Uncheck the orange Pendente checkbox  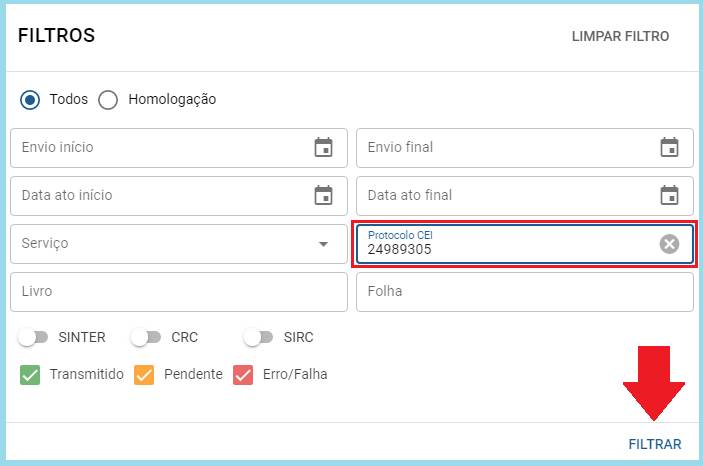pos(144,375)
